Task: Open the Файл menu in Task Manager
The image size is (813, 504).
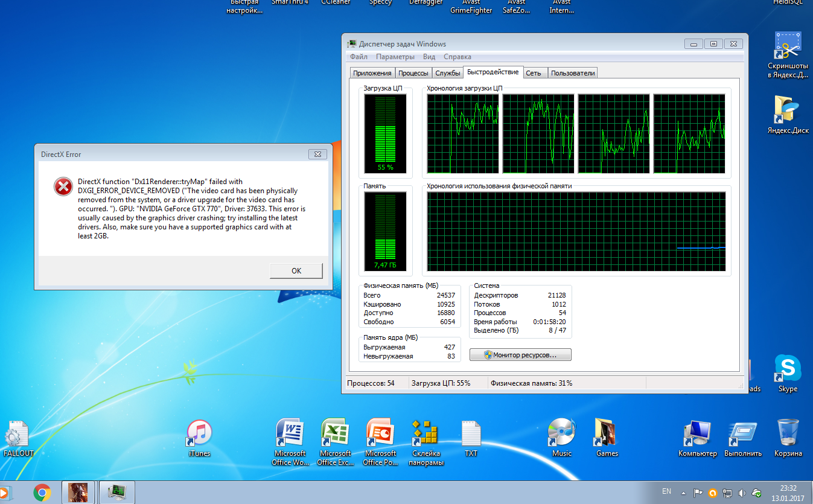Action: tap(359, 57)
